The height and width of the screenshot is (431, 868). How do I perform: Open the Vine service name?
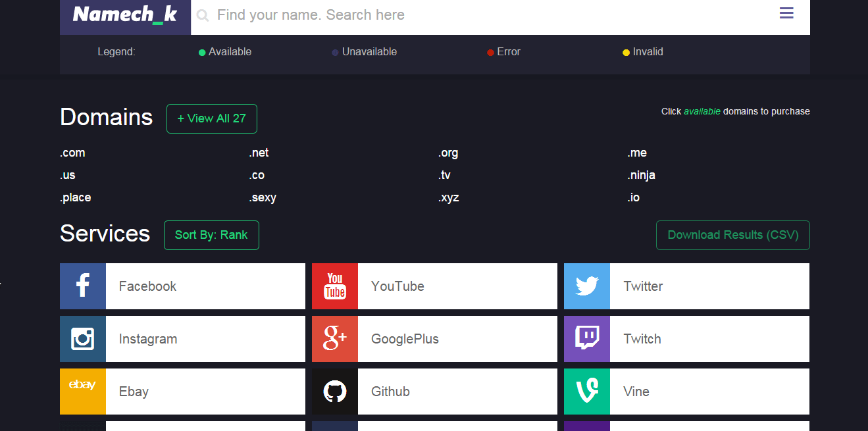[636, 392]
